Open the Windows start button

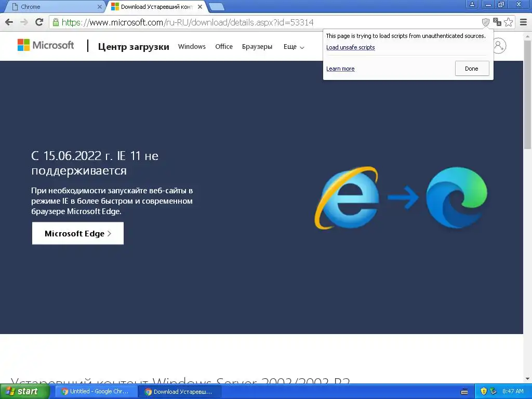[x=24, y=392]
